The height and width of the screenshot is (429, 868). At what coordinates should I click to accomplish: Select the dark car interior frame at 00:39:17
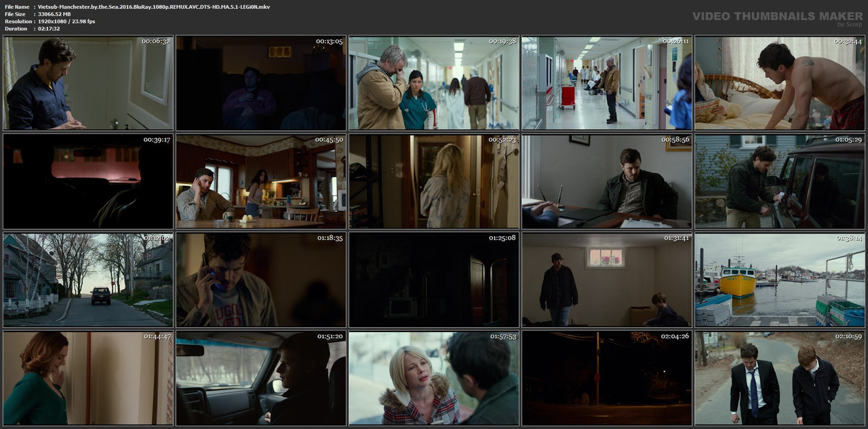(x=88, y=181)
